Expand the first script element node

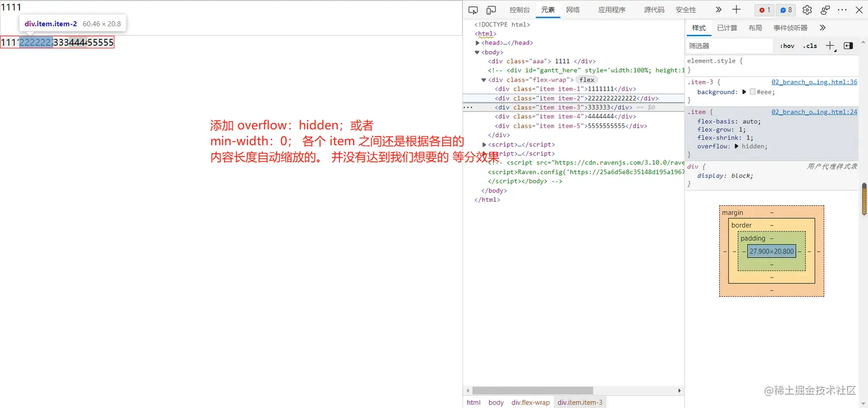click(483, 144)
